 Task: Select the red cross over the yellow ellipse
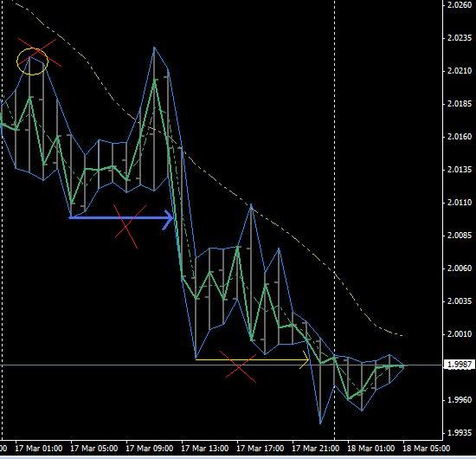pos(40,52)
